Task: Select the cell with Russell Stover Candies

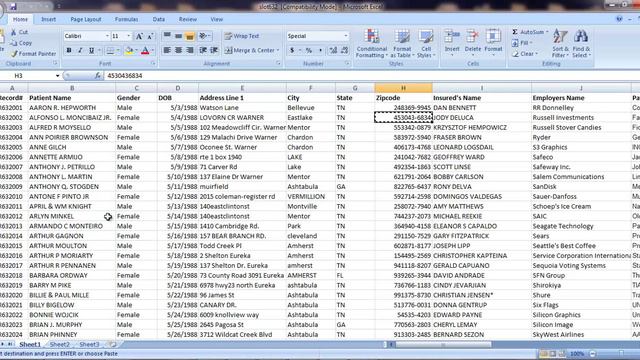Action: pyautogui.click(x=581, y=127)
